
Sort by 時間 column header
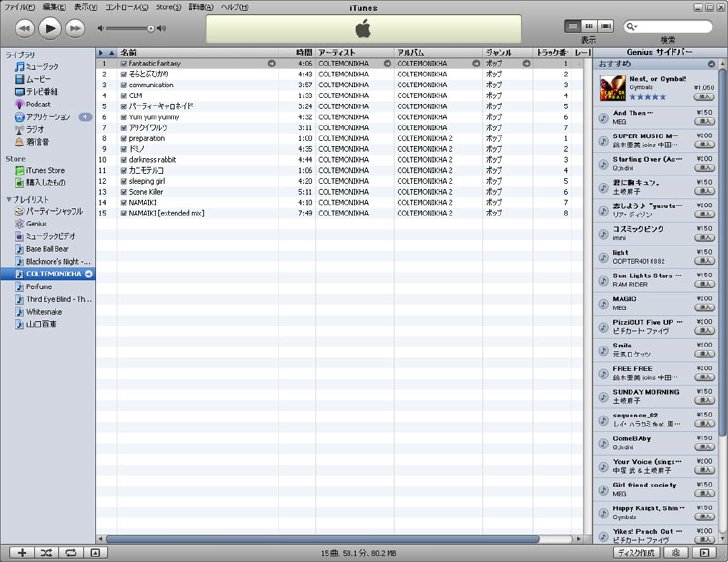pyautogui.click(x=297, y=52)
